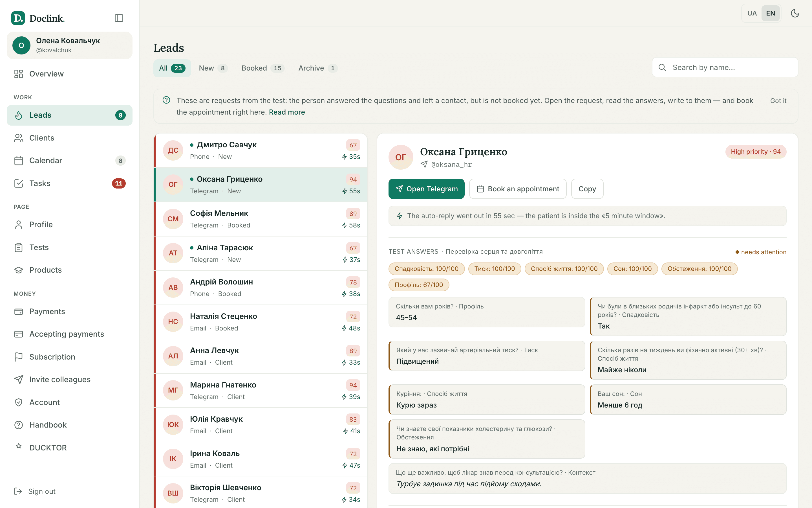Open the Calendar page
Screen dimensions: 812x508
(x=69, y=161)
